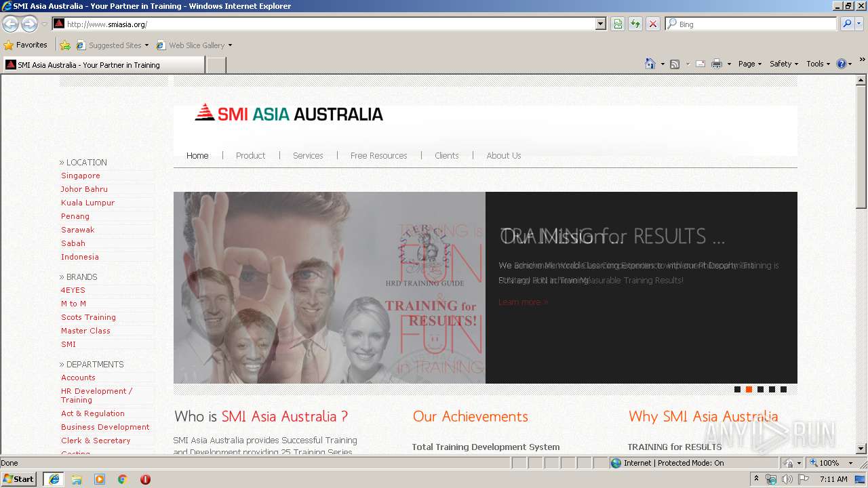
Task: Open the Page menu dropdown
Action: click(x=749, y=64)
